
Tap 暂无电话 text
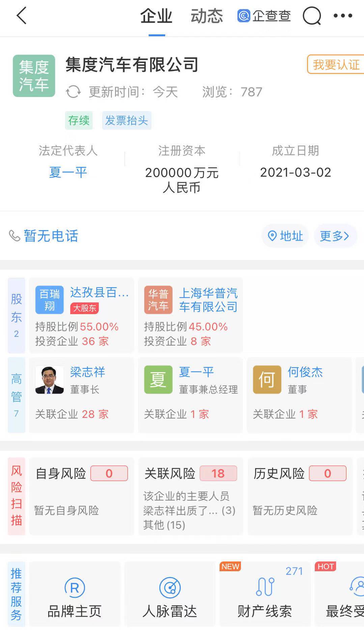point(51,236)
